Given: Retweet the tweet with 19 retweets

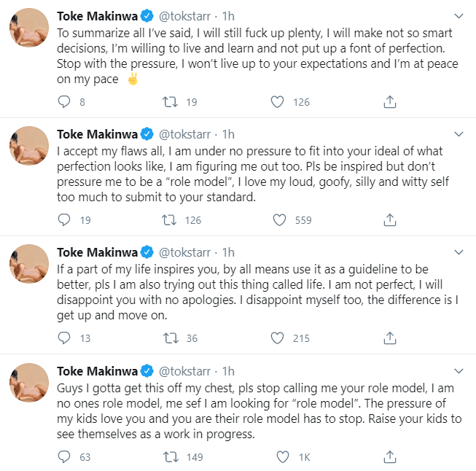Looking at the screenshot, I should [171, 102].
